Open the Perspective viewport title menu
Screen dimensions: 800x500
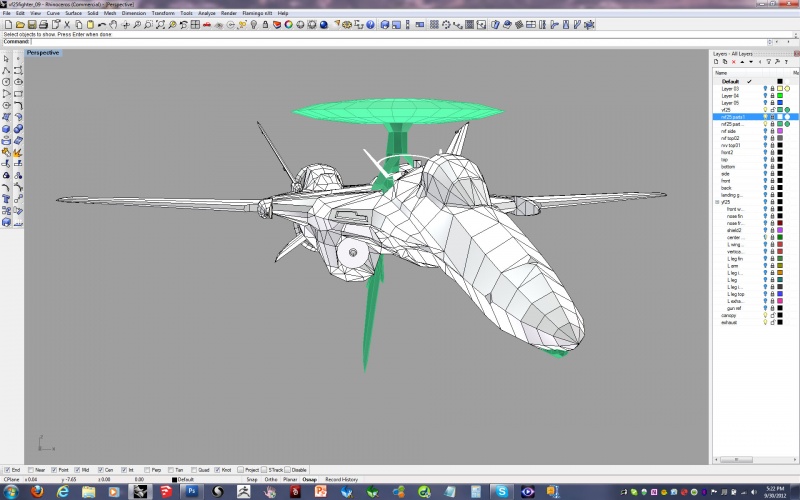coord(43,53)
